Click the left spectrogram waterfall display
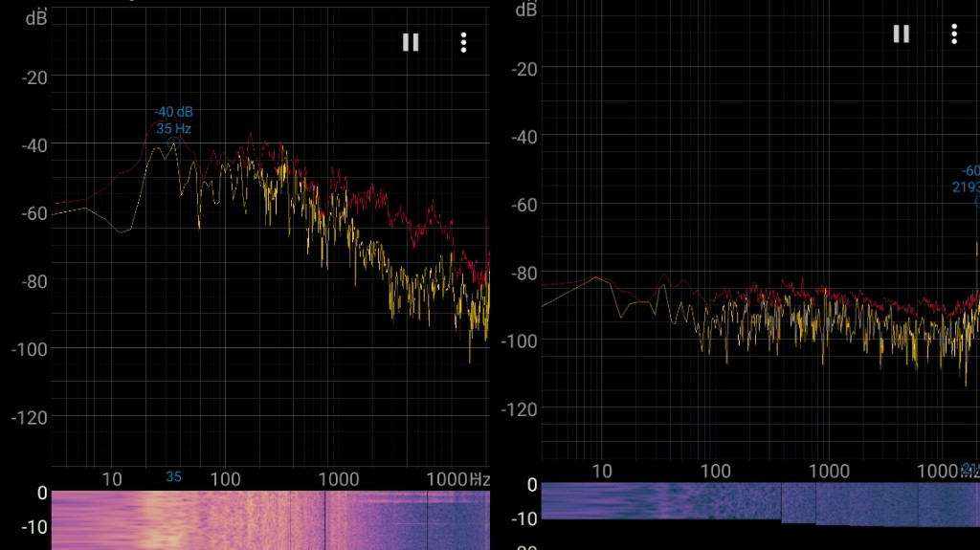 coord(271,520)
